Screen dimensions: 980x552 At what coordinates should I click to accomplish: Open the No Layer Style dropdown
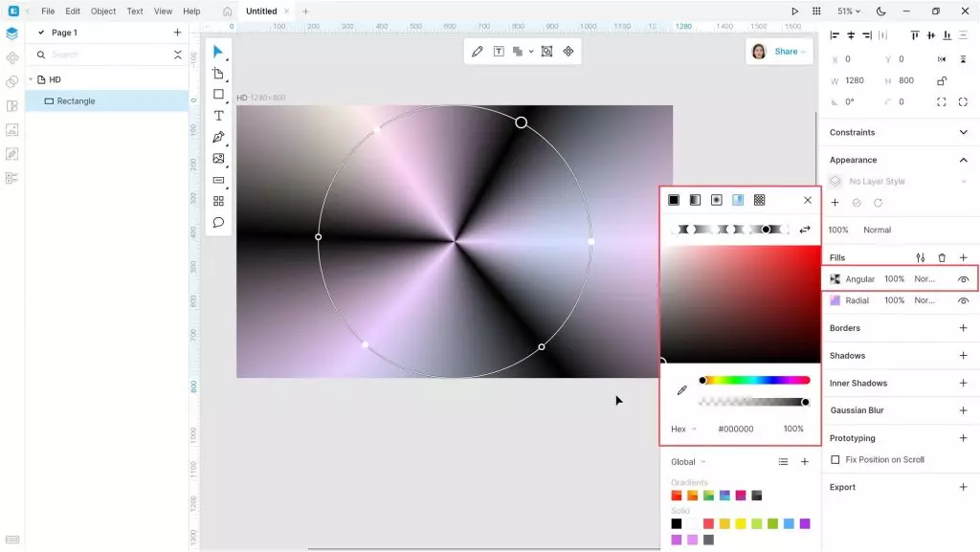pos(897,181)
